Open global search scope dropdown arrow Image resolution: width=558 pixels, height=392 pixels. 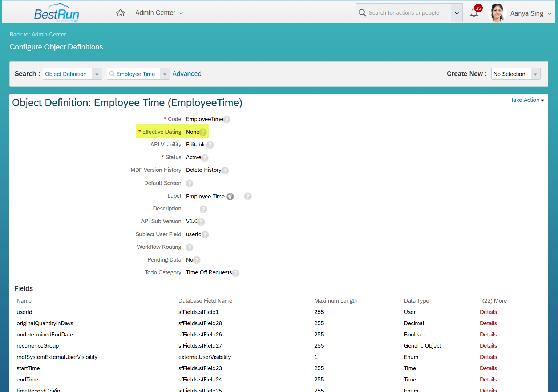pos(457,13)
